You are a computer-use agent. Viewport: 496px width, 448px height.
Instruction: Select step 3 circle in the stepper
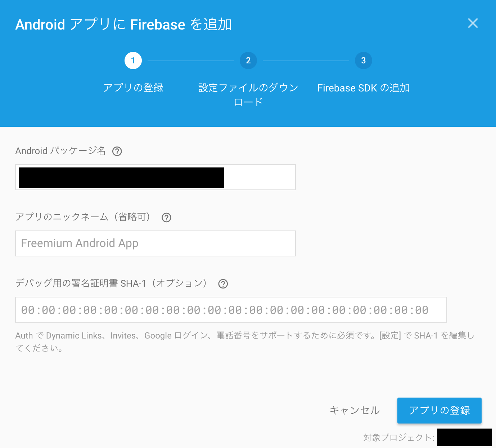364,61
